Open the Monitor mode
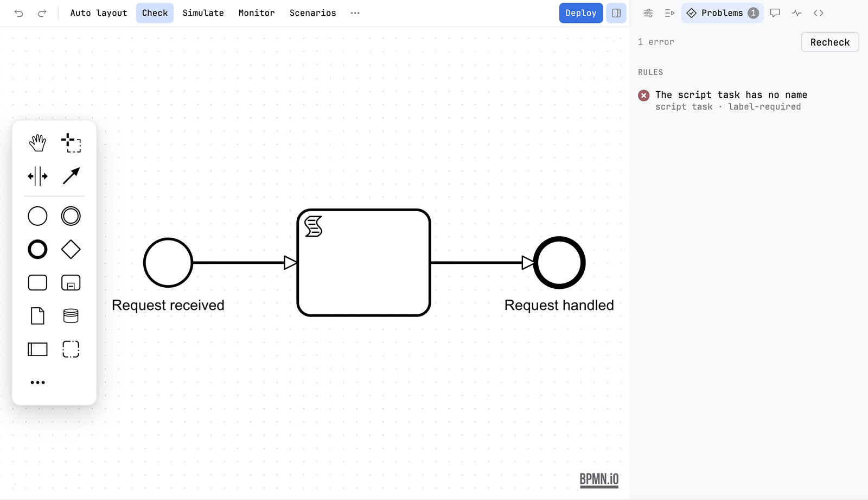The image size is (868, 500). pos(257,13)
